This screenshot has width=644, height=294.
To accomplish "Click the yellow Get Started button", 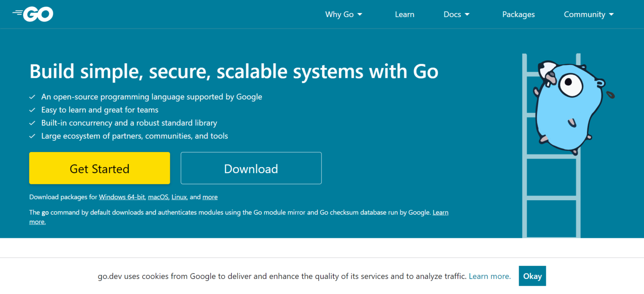I will point(99,168).
